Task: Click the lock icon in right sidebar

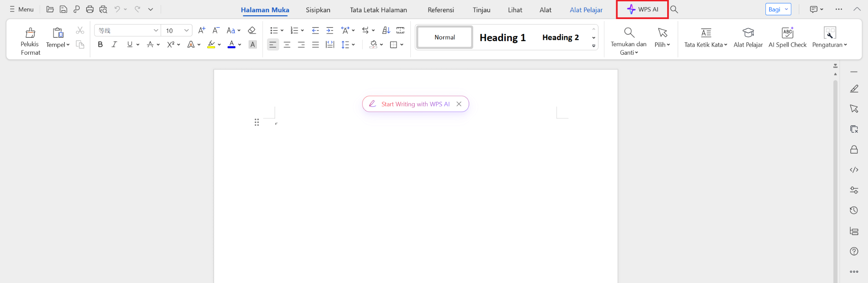Action: click(854, 150)
